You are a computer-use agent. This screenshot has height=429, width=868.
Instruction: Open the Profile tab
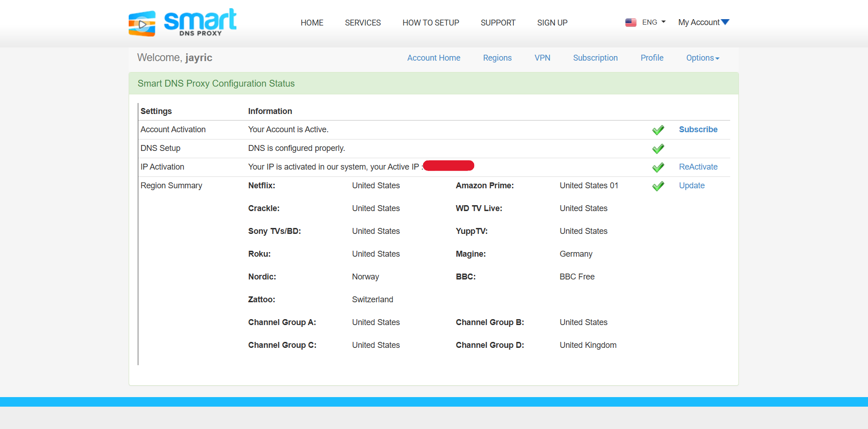(x=652, y=58)
